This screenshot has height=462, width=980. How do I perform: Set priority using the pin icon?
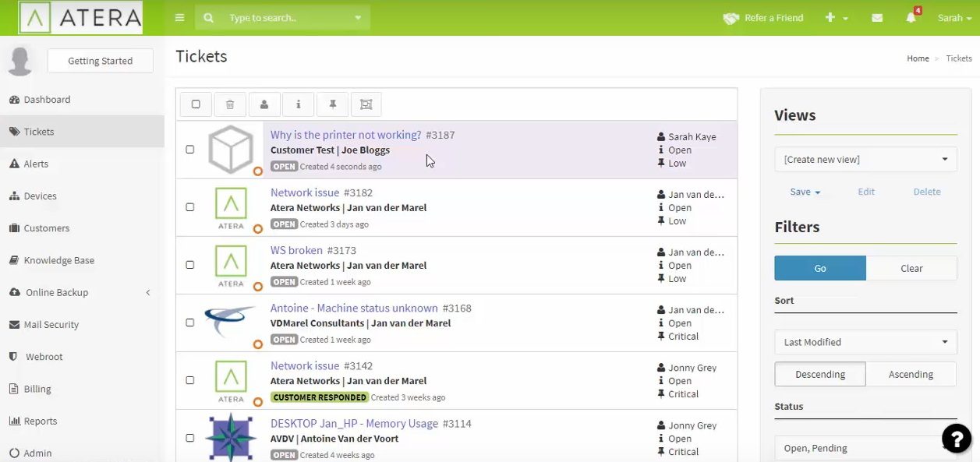pos(332,104)
